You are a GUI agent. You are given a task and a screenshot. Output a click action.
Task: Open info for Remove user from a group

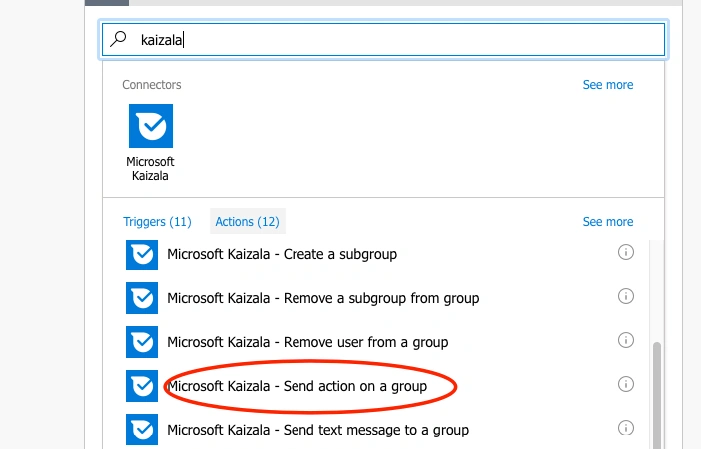pos(625,340)
